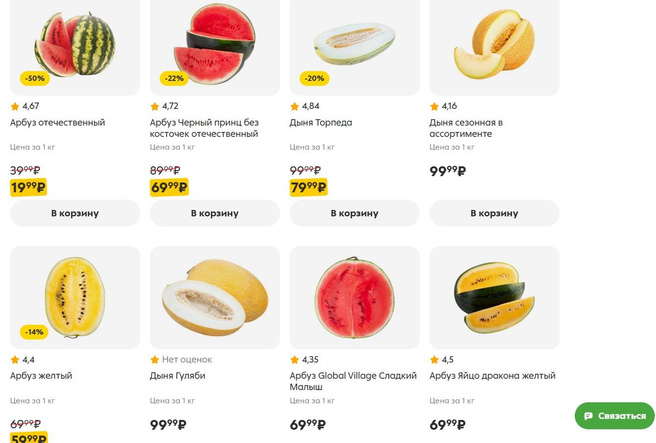This screenshot has width=656, height=443.
Task: Add Арбуз отечественный to cart
Action: coord(75,213)
